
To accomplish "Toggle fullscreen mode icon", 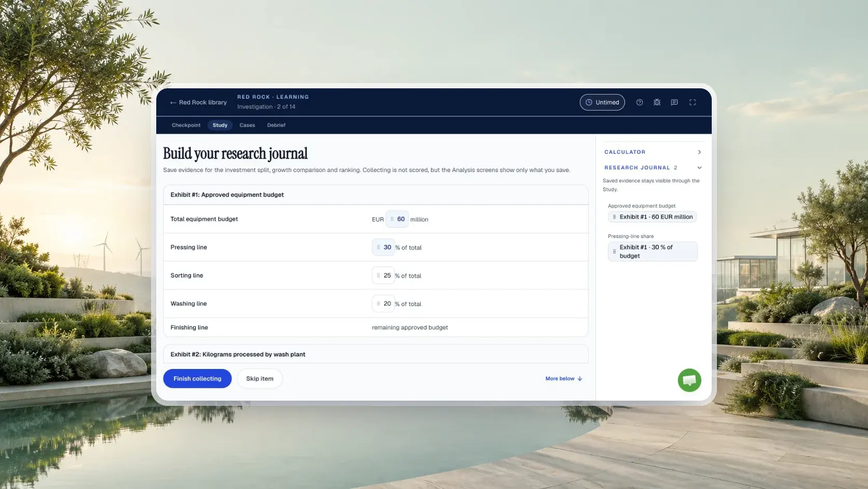I will click(x=693, y=102).
